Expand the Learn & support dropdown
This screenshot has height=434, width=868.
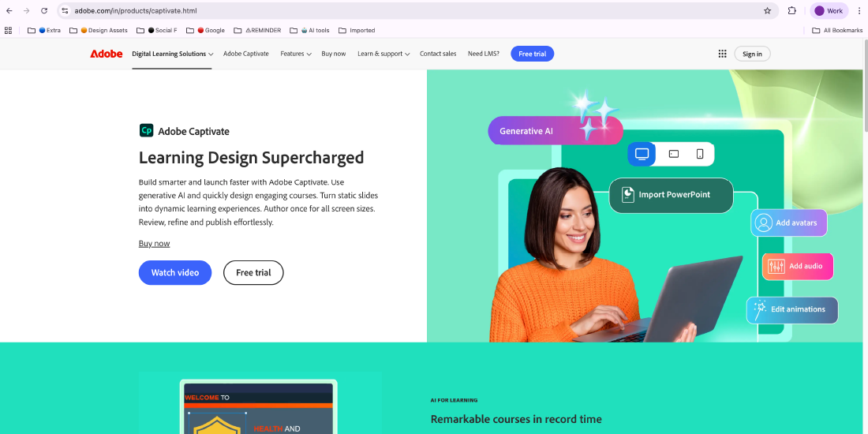point(383,54)
